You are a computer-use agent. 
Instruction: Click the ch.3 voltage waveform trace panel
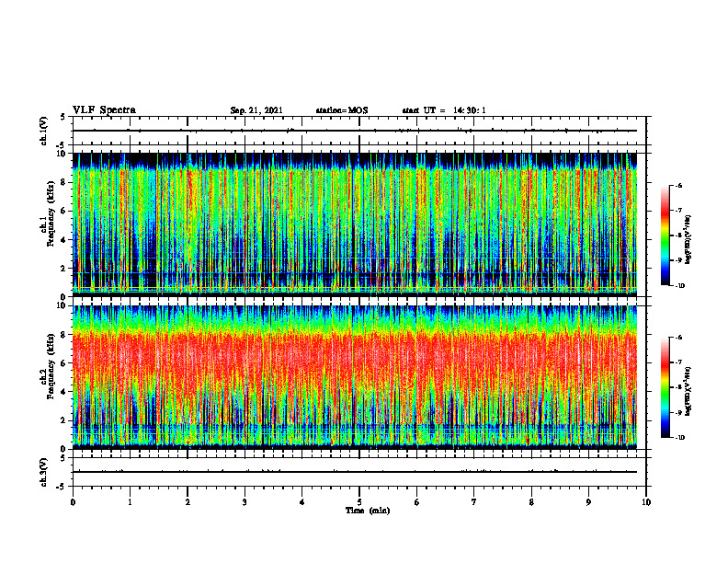[x=359, y=472]
